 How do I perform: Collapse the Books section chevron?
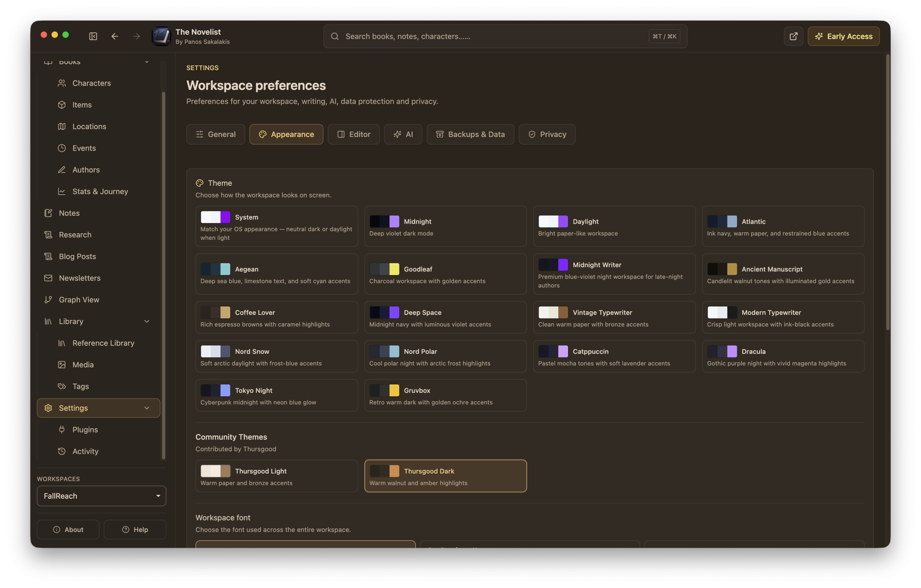(147, 61)
